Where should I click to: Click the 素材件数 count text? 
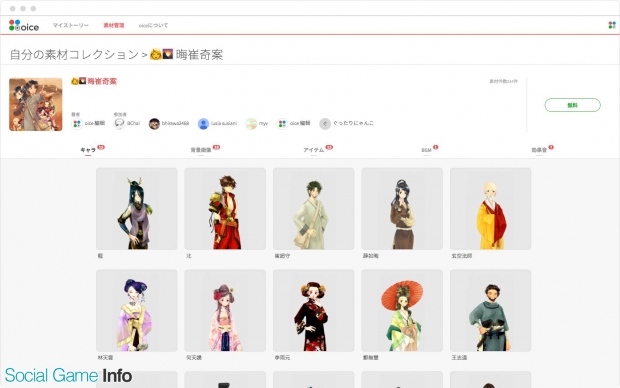coord(503,81)
